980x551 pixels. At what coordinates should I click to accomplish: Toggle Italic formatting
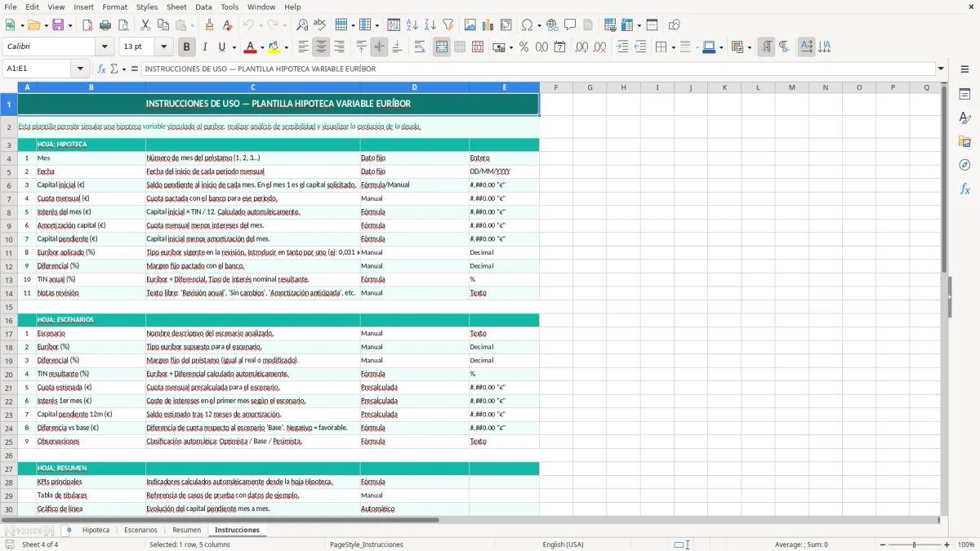tap(204, 47)
